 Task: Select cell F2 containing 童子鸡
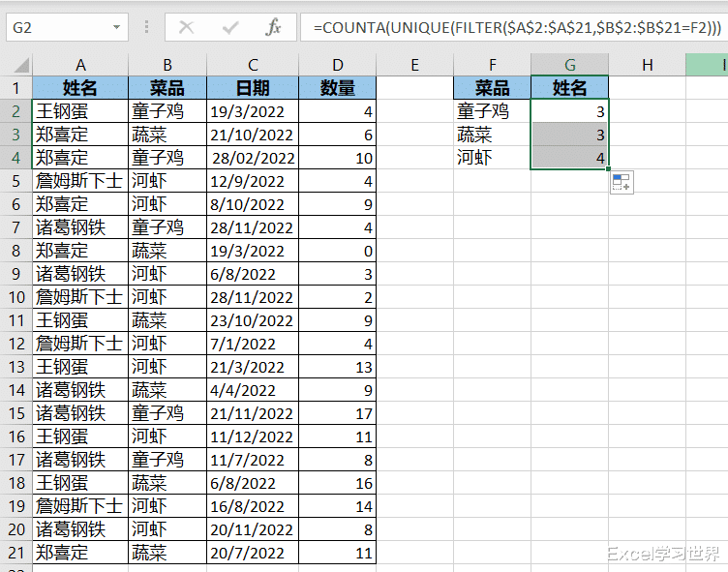tap(492, 111)
